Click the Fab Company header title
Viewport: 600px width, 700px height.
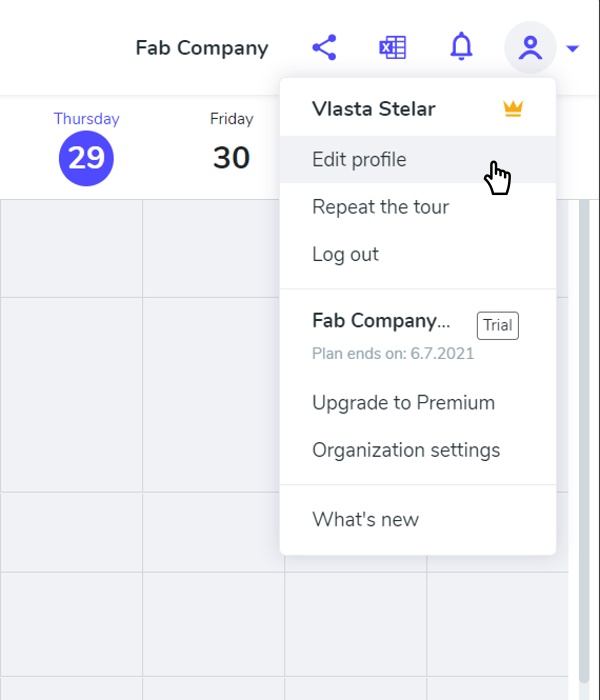[x=202, y=48]
